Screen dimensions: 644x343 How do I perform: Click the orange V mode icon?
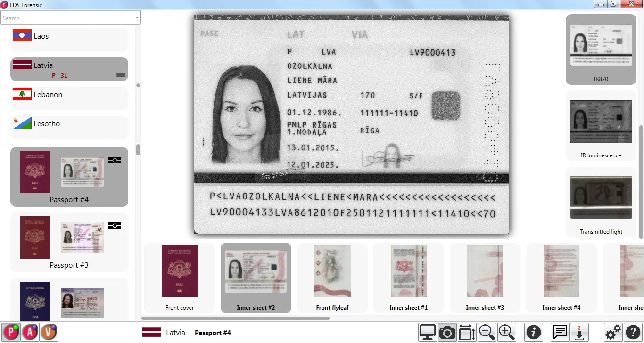48,332
